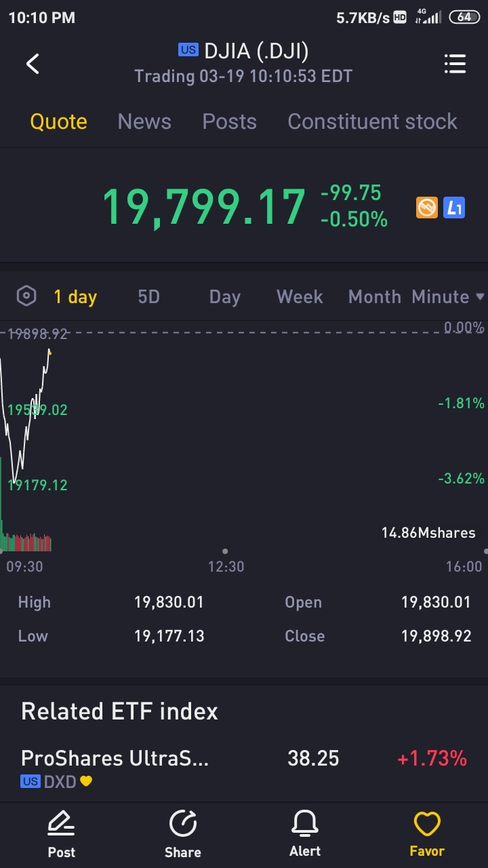
Task: Switch to the News tab
Action: (x=144, y=122)
